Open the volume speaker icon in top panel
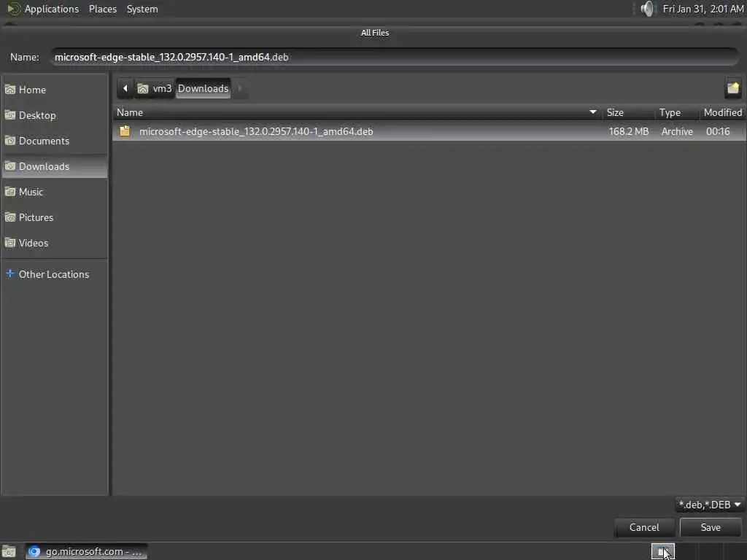This screenshot has height=560, width=747. (x=647, y=9)
